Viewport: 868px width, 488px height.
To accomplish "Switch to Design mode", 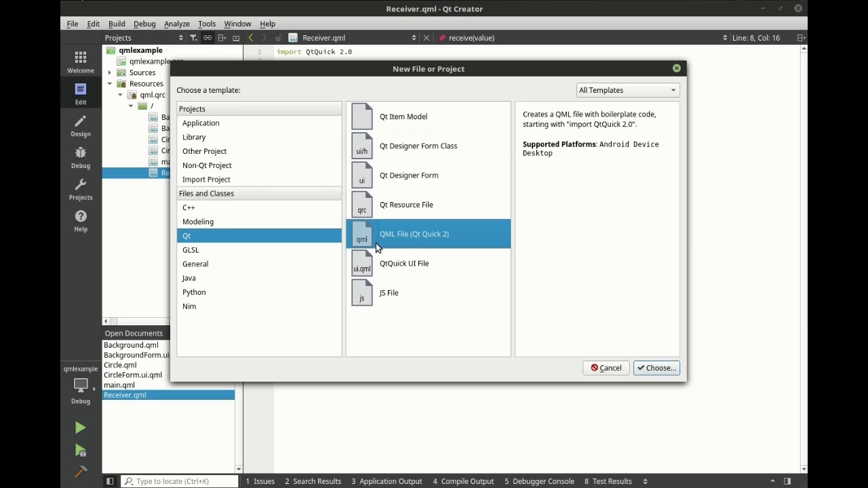I will click(x=81, y=125).
